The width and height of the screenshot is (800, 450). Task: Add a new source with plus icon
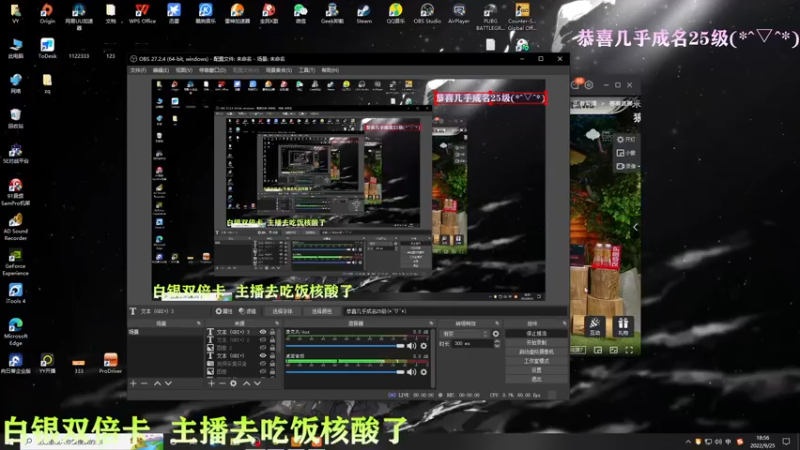[x=211, y=383]
